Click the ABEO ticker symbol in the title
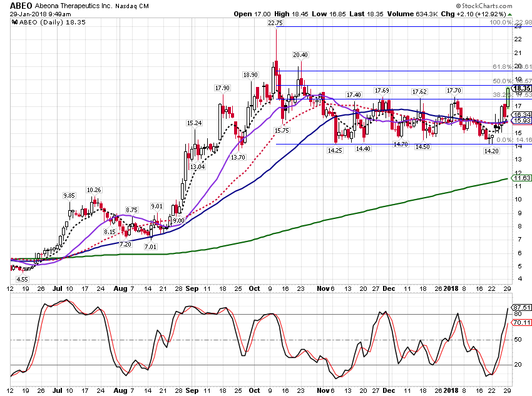Image resolution: width=532 pixels, height=396 pixels. pos(21,6)
